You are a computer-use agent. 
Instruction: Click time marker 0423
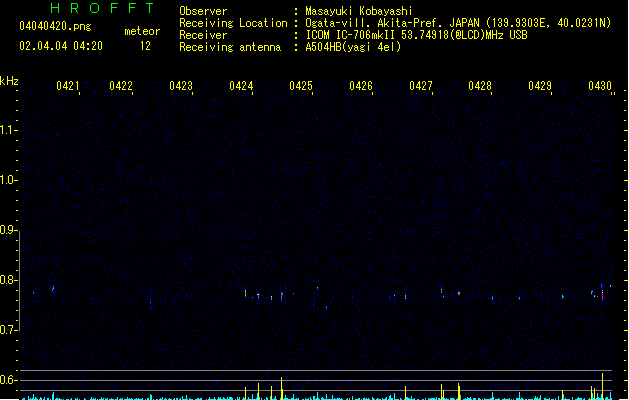coord(181,86)
